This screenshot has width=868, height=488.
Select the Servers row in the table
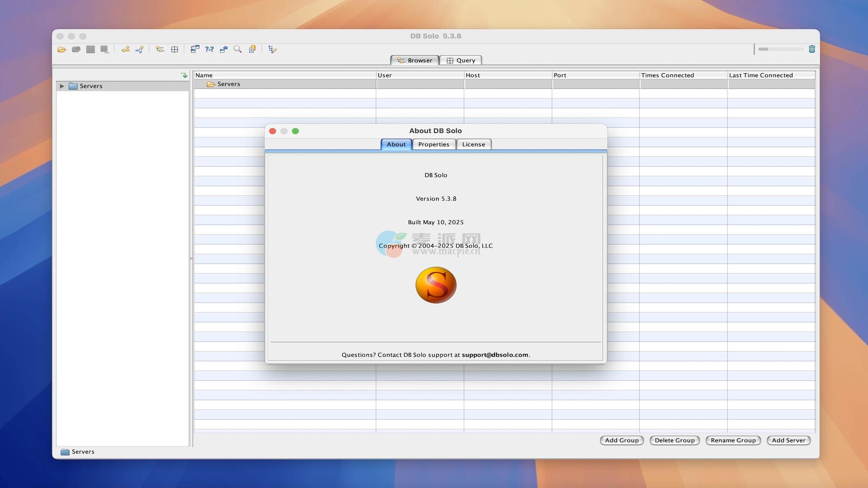(x=505, y=84)
